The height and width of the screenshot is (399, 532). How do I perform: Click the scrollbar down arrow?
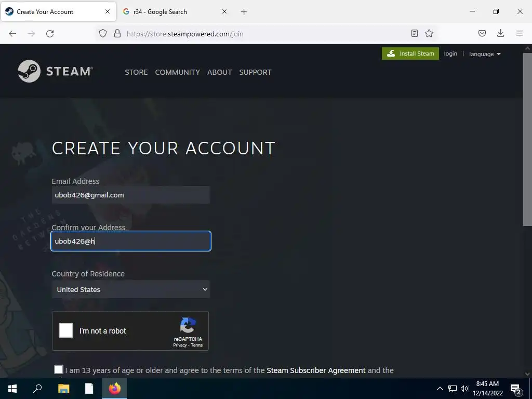pos(527,374)
